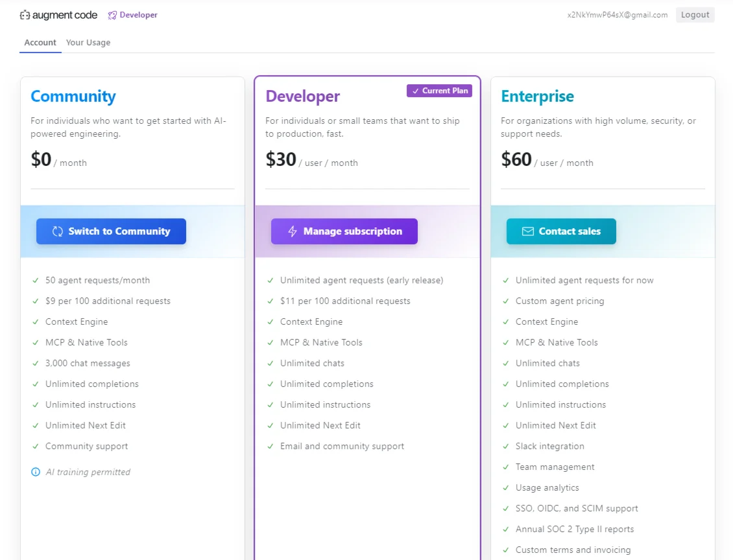The image size is (733, 560).
Task: Click the lightning bolt icon on Manage subscription
Action: pyautogui.click(x=293, y=231)
